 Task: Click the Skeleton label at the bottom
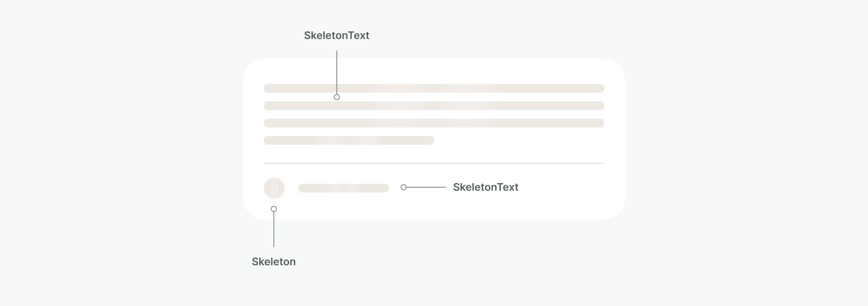(274, 262)
